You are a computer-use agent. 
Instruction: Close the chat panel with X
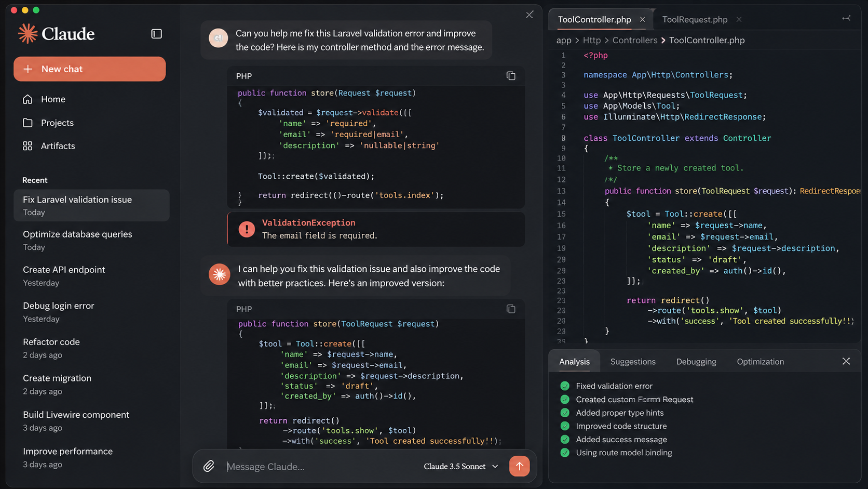[530, 15]
